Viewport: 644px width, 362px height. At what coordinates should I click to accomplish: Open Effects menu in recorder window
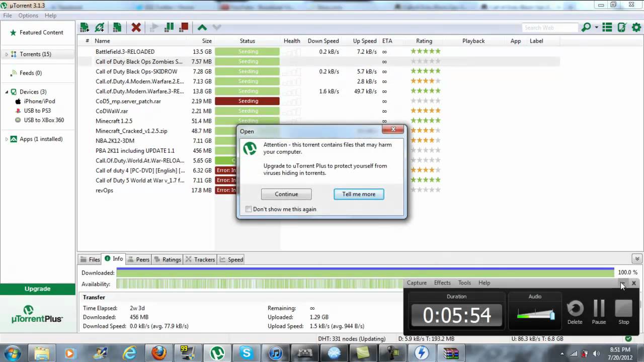(442, 283)
